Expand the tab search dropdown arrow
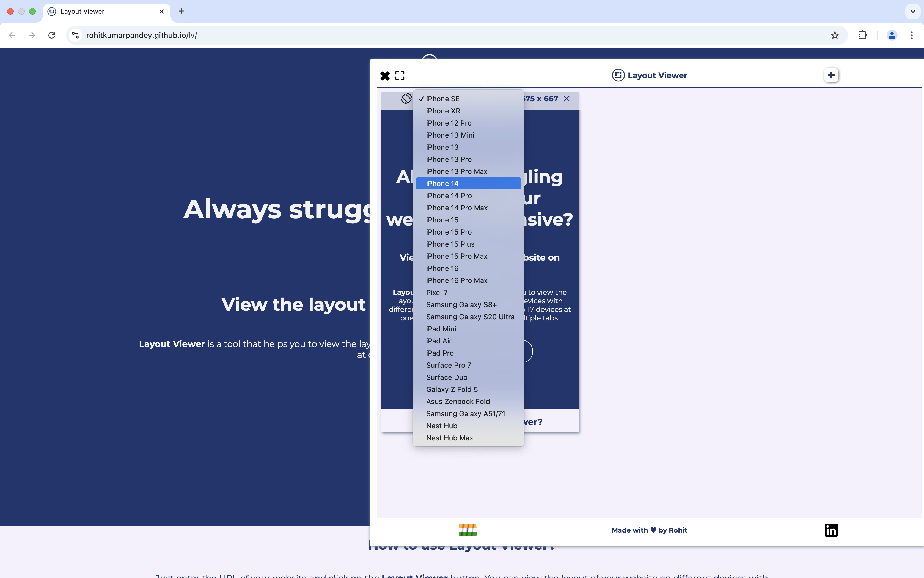Image resolution: width=924 pixels, height=578 pixels. coord(912,12)
